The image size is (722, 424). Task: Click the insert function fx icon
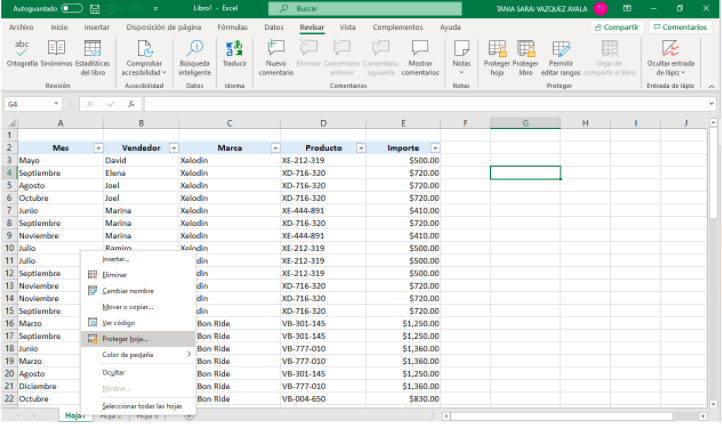[131, 104]
